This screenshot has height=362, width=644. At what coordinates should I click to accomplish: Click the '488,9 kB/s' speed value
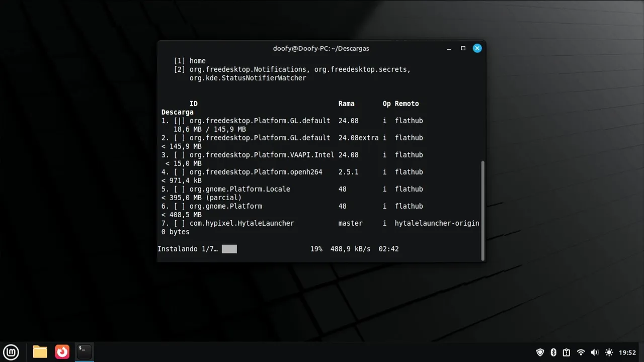(x=351, y=249)
